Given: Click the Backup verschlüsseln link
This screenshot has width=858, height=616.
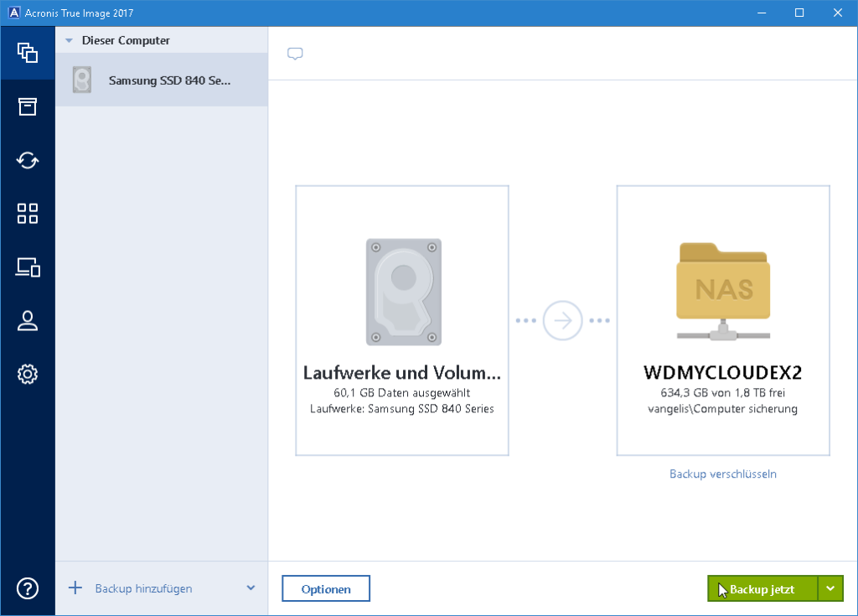Looking at the screenshot, I should 722,474.
